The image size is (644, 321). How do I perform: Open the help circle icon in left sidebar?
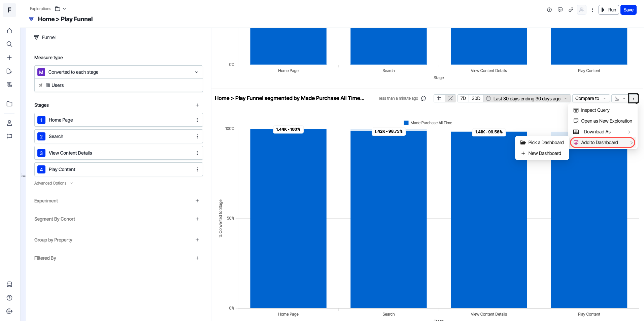9,298
